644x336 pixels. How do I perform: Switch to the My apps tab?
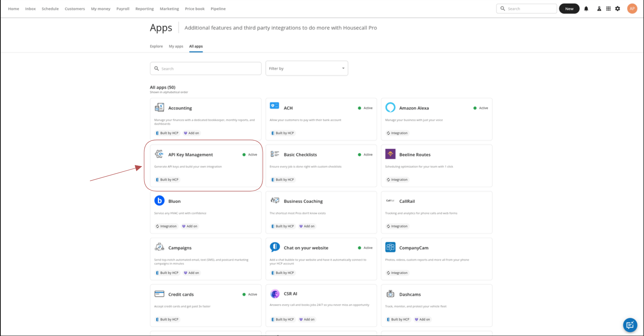pos(176,46)
